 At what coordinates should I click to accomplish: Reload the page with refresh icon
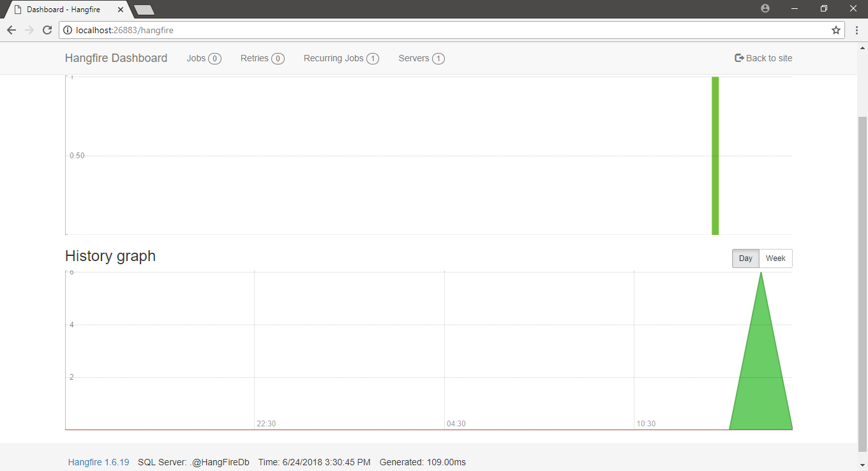[47, 30]
